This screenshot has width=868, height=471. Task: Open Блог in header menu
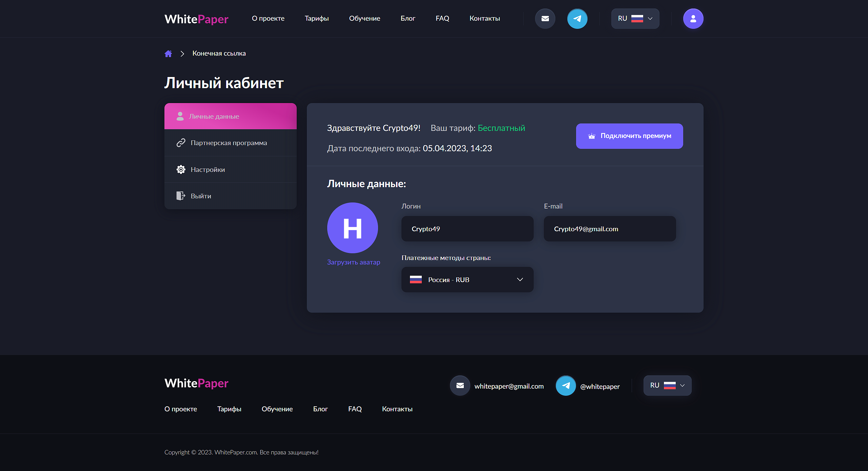point(408,19)
